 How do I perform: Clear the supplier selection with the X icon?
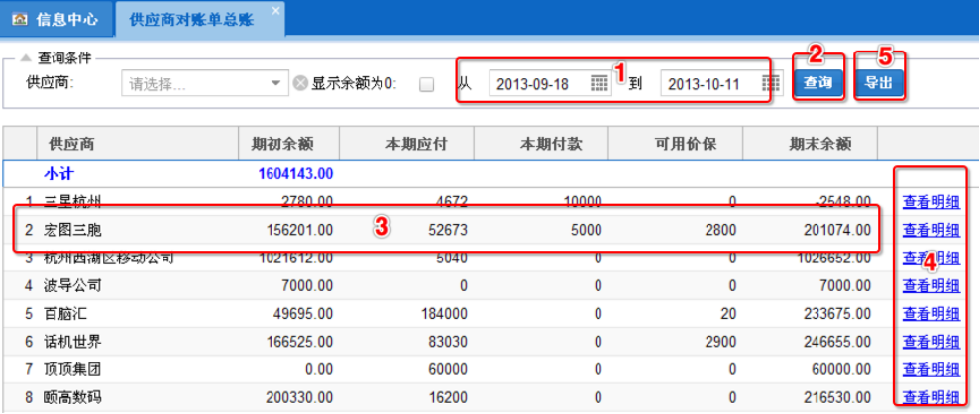299,84
